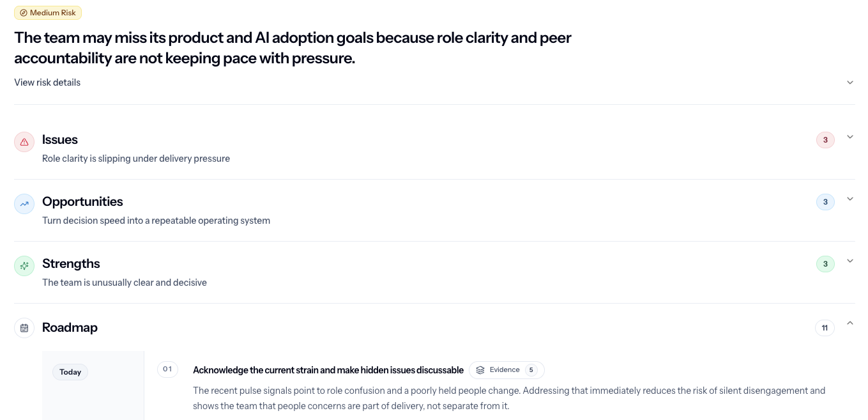Click the Medium Risk compass icon

[x=24, y=13]
